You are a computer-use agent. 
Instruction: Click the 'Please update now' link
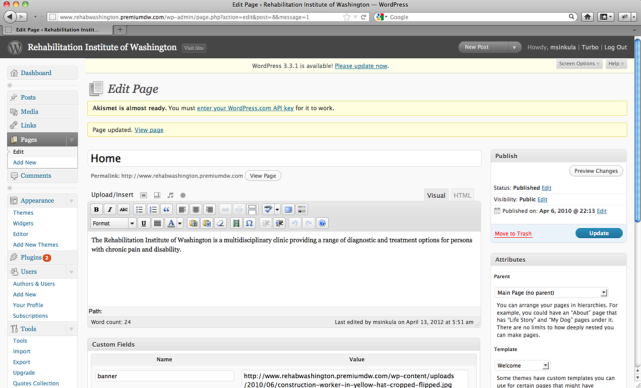361,66
